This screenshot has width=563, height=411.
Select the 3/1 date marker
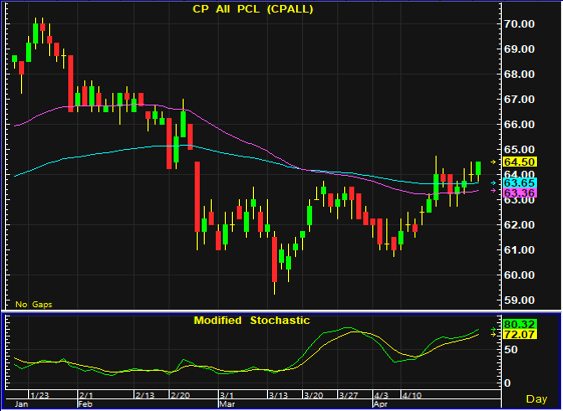(227, 396)
